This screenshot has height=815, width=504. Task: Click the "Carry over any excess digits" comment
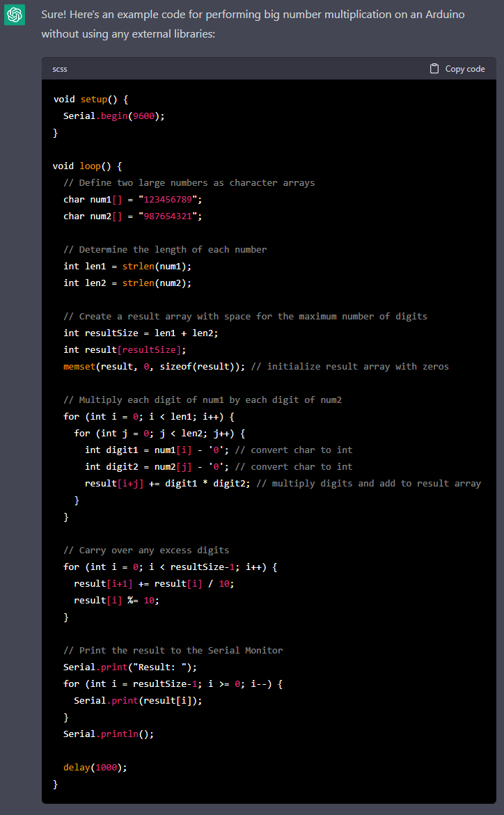[x=146, y=550]
